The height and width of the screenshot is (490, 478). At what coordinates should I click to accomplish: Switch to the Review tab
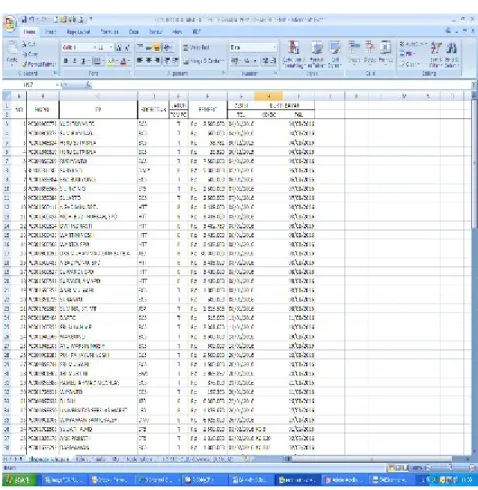pos(155,32)
